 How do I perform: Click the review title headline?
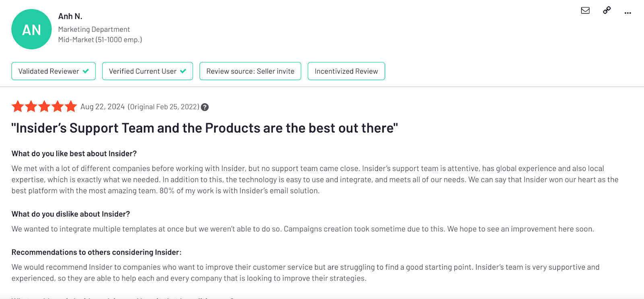(204, 128)
